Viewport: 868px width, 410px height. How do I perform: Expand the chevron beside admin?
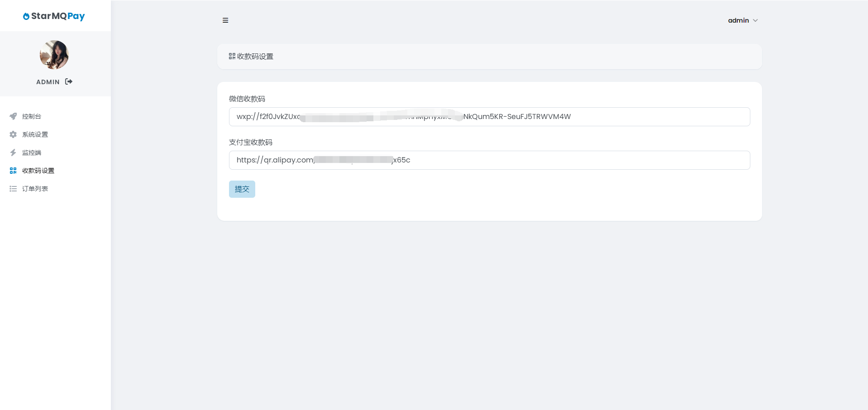(x=755, y=20)
